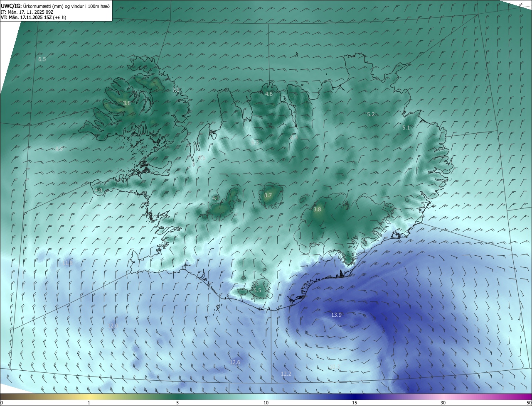The image size is (532, 406).
Task: Click the 12.0 value in the southwest sea
Action: click(113, 326)
